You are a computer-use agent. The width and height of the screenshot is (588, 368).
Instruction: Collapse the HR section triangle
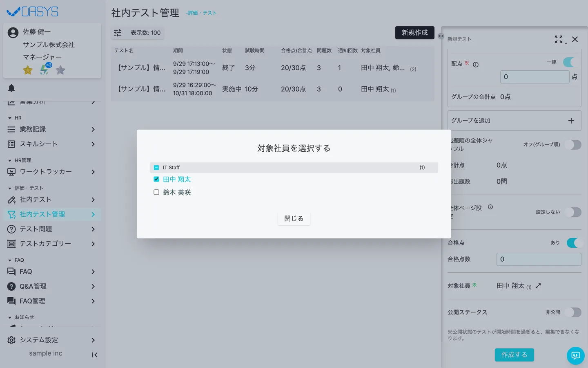click(10, 118)
